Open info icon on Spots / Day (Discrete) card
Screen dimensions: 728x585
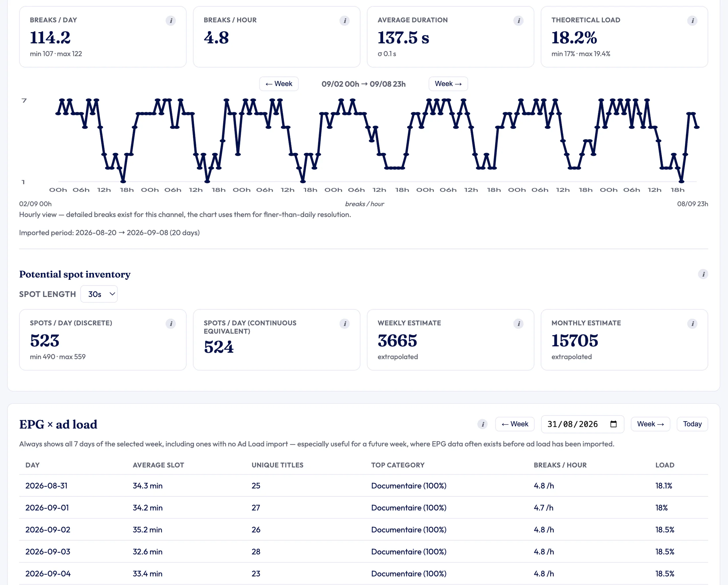point(170,323)
